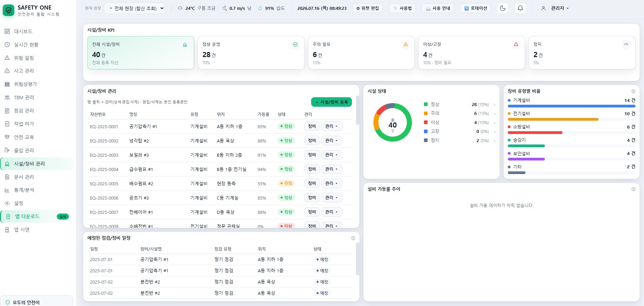Click info icon on 예정된 점검/정비 일정

(x=353, y=238)
